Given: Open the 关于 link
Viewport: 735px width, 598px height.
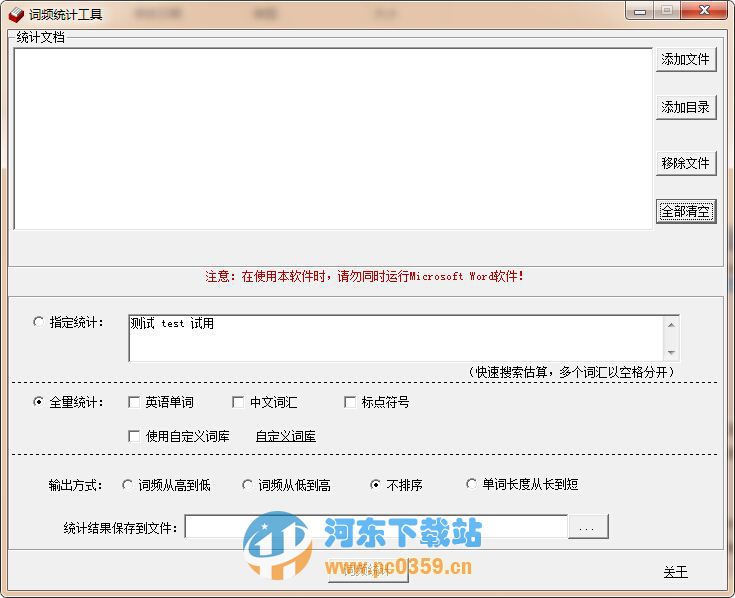Looking at the screenshot, I should 675,572.
